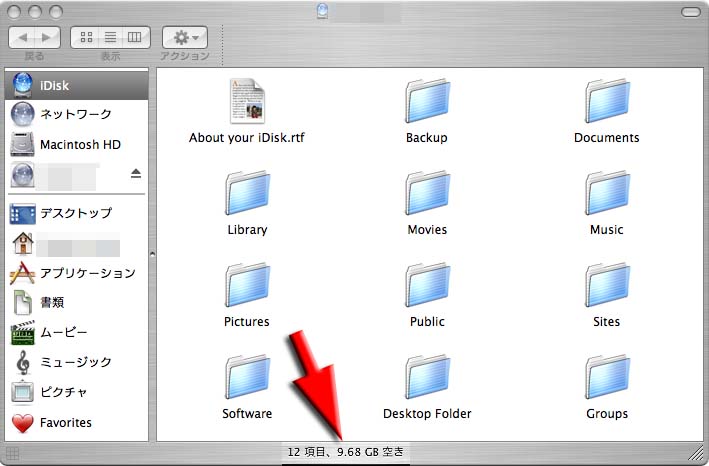Click the Desktop Folder name label

coord(427,414)
